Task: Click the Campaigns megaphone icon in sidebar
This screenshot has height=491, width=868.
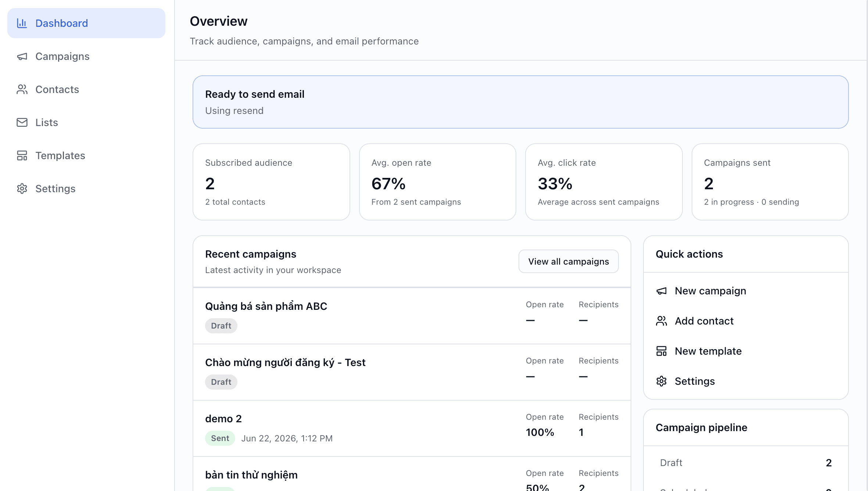Action: pyautogui.click(x=22, y=56)
